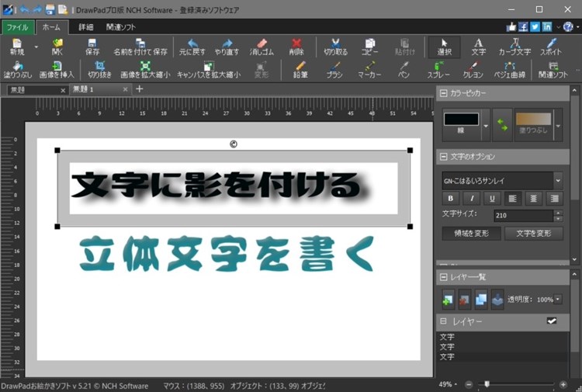Switch to the 関連ソフト ribbon tab
This screenshot has height=392, width=582.
tap(121, 27)
